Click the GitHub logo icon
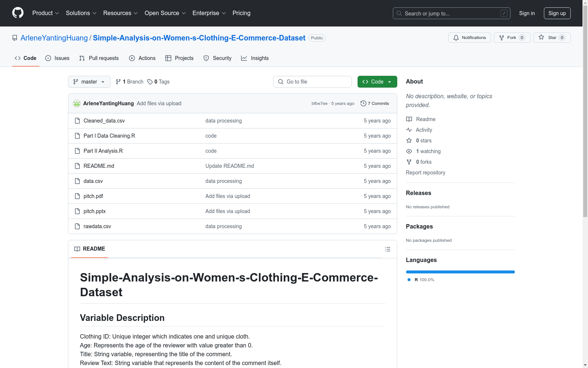The width and height of the screenshot is (588, 368). [x=18, y=13]
